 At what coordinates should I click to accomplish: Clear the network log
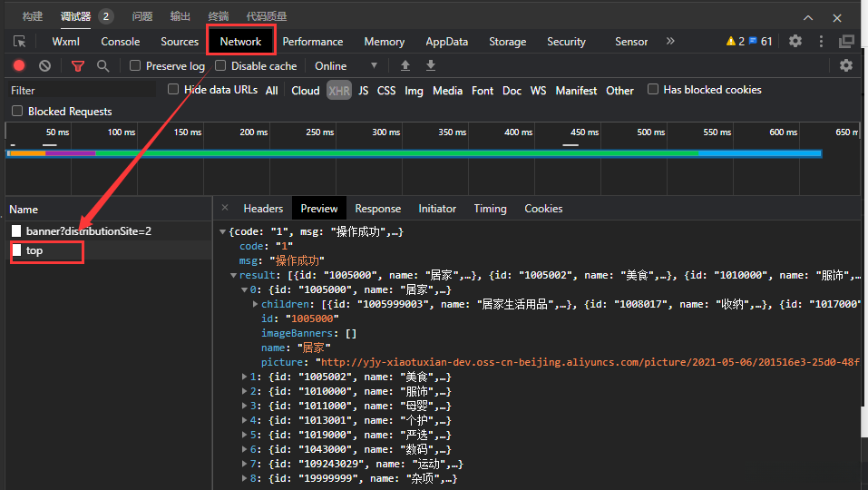coord(44,65)
